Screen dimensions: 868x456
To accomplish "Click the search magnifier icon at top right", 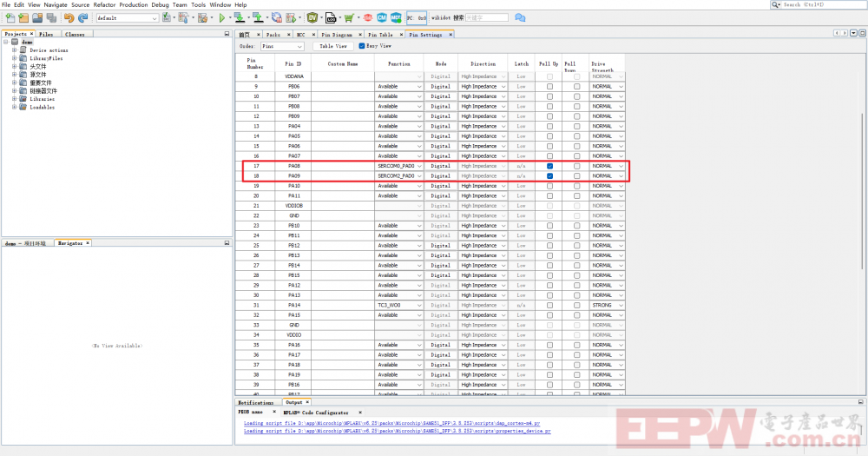I will [775, 4].
